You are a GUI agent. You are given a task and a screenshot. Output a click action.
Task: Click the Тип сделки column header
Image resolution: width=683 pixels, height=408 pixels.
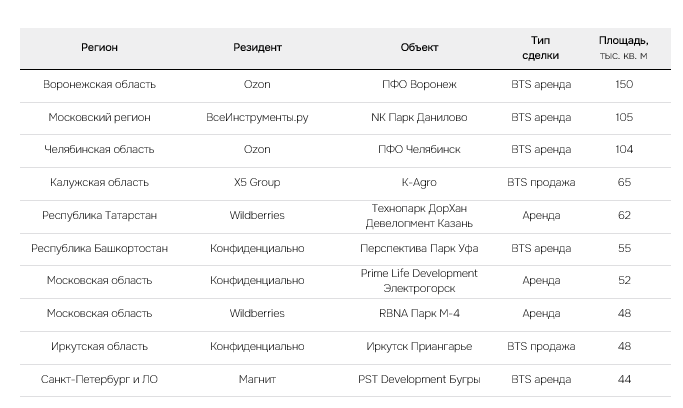(x=540, y=48)
